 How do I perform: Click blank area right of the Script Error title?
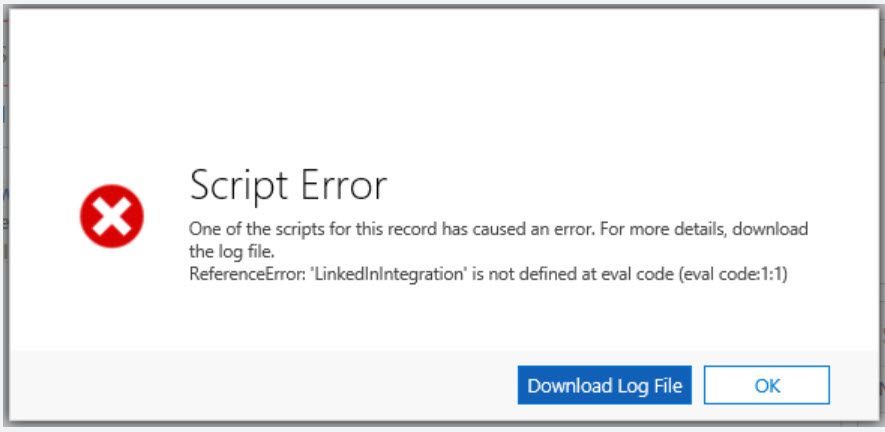coord(600,186)
